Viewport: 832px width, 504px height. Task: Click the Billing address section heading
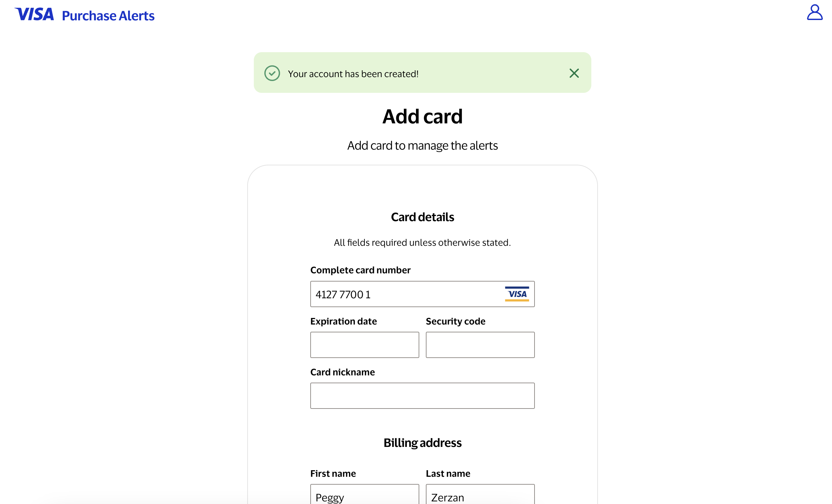click(x=422, y=443)
